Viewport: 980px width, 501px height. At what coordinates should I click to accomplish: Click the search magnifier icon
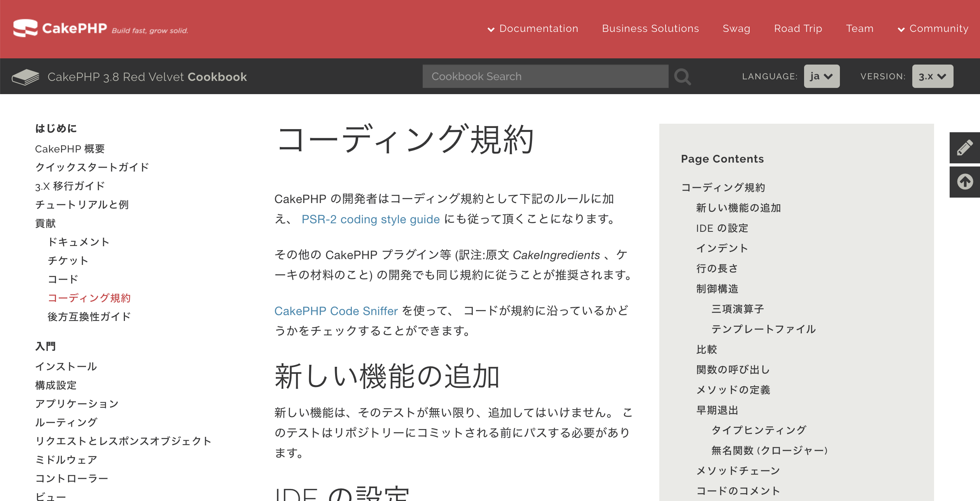click(x=683, y=77)
